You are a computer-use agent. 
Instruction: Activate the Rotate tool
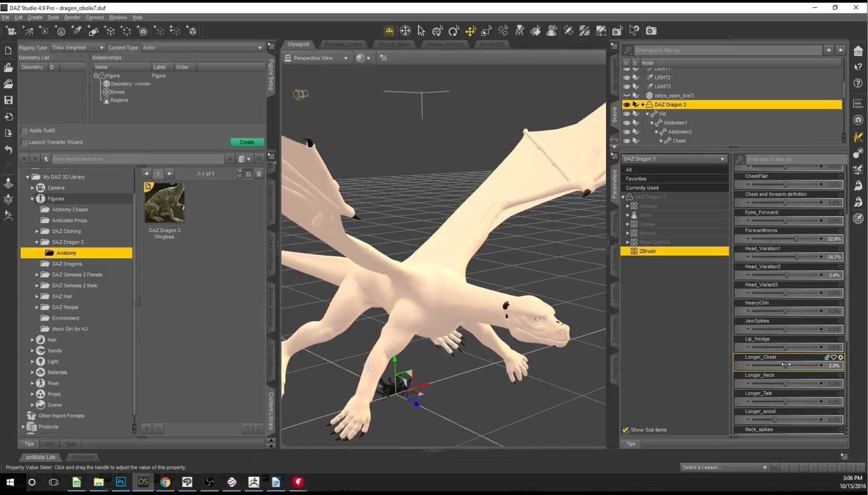[x=453, y=31]
